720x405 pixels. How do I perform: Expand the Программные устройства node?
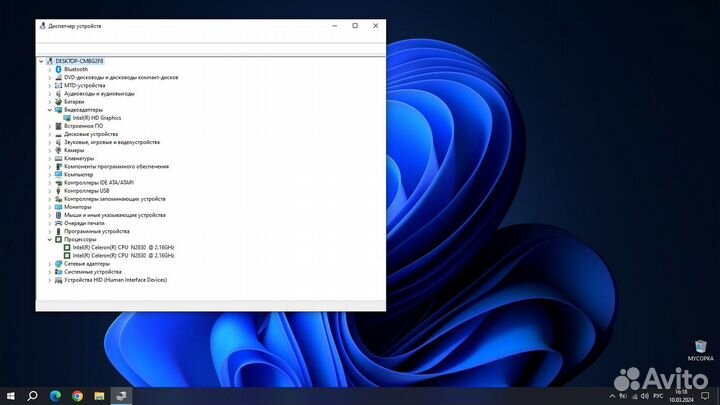[x=50, y=231]
